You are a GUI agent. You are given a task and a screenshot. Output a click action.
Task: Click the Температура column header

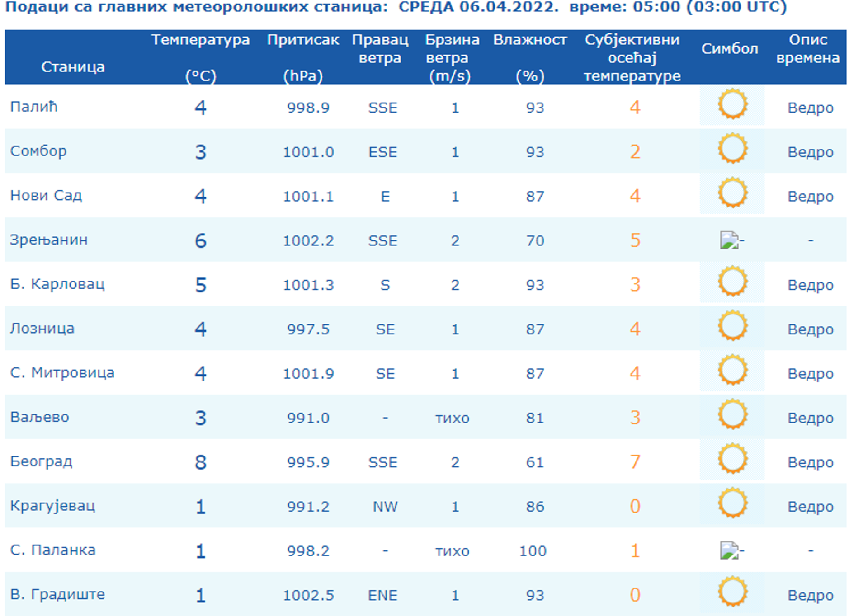tap(200, 57)
